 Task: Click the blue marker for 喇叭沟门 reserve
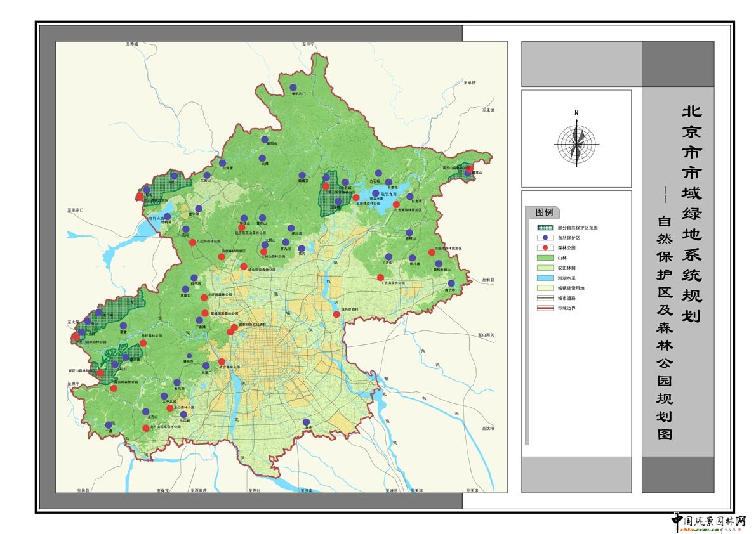[293, 88]
